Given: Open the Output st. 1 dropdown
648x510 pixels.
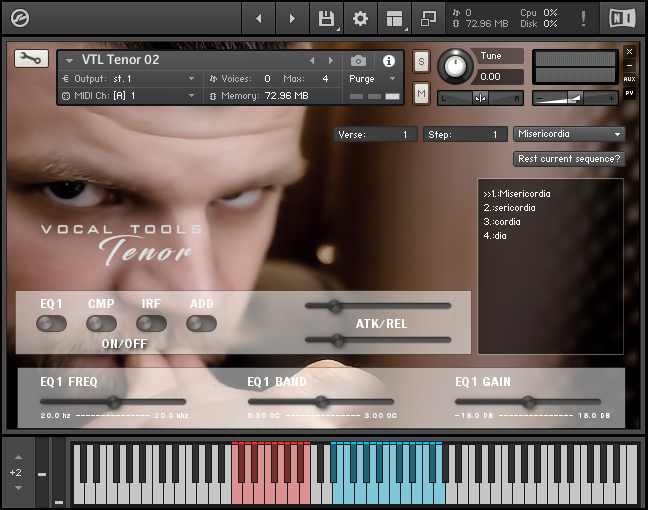Looking at the screenshot, I should click(129, 79).
